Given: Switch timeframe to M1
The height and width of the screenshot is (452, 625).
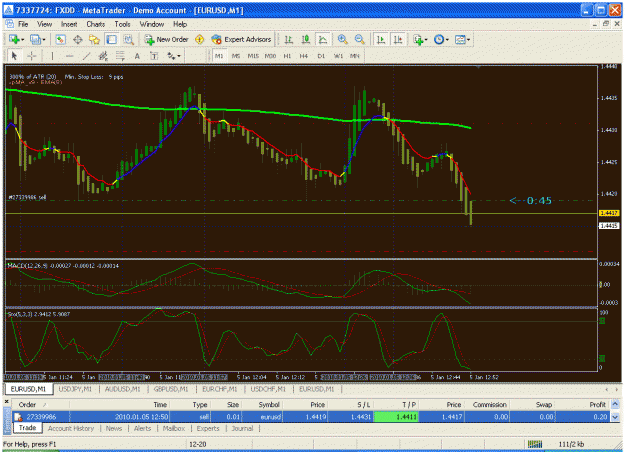Looking at the screenshot, I should point(219,56).
